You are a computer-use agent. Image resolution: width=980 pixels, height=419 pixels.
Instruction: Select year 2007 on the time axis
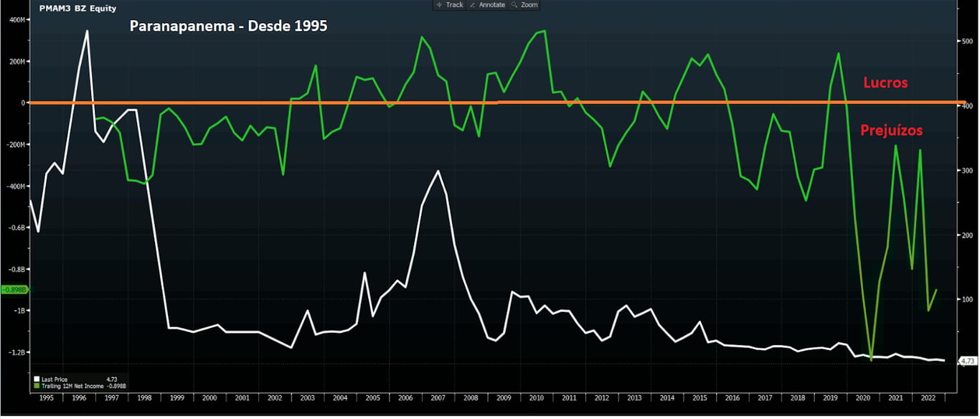pyautogui.click(x=438, y=397)
